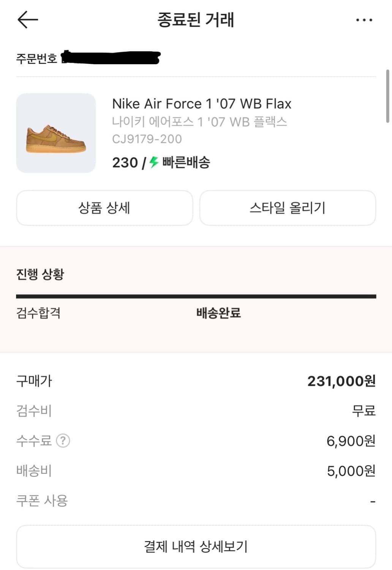Click the 쿠폰 사용 row label
The width and height of the screenshot is (392, 570).
coord(42,500)
